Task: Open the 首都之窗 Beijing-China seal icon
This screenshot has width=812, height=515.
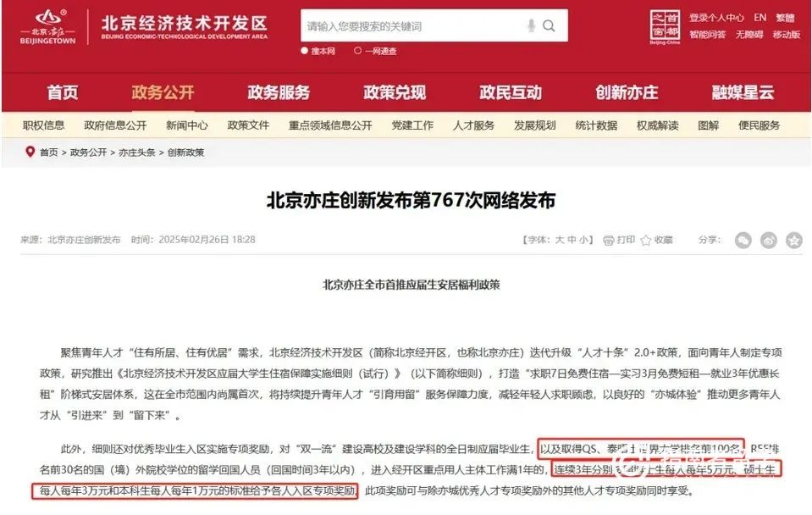Action: 665,27
